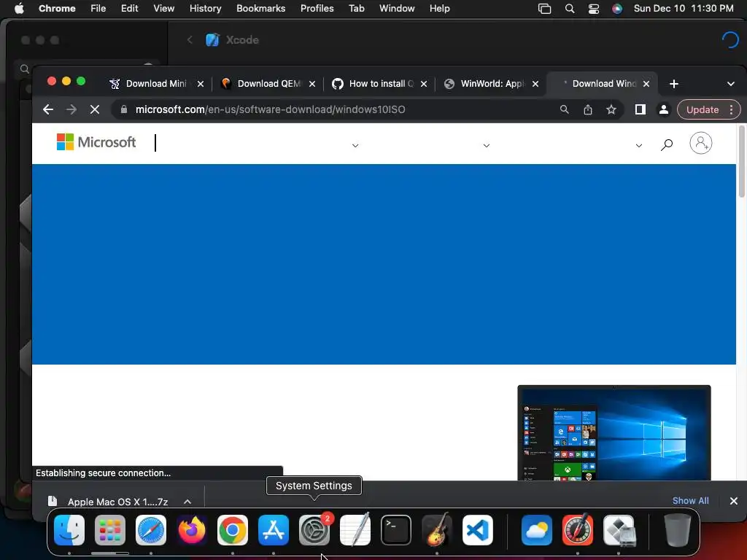This screenshot has height=560, width=747.
Task: Expand the first Microsoft nav chevron
Action: pyautogui.click(x=355, y=146)
